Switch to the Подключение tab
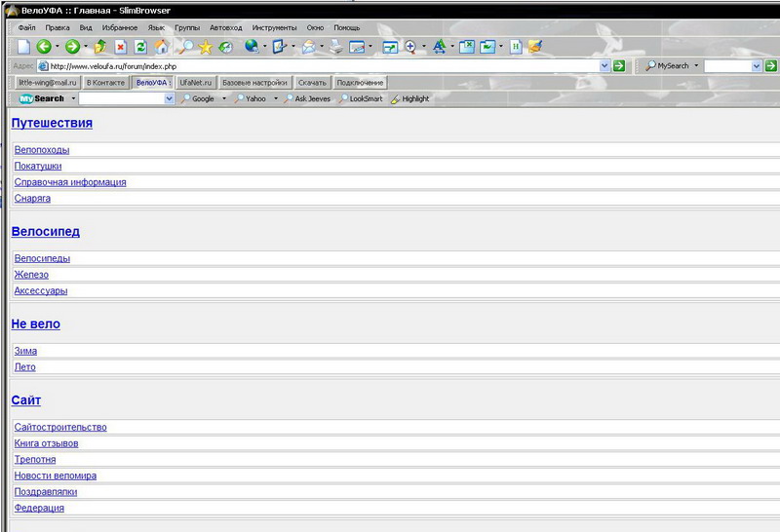Screen dimensions: 780x532 (360, 83)
